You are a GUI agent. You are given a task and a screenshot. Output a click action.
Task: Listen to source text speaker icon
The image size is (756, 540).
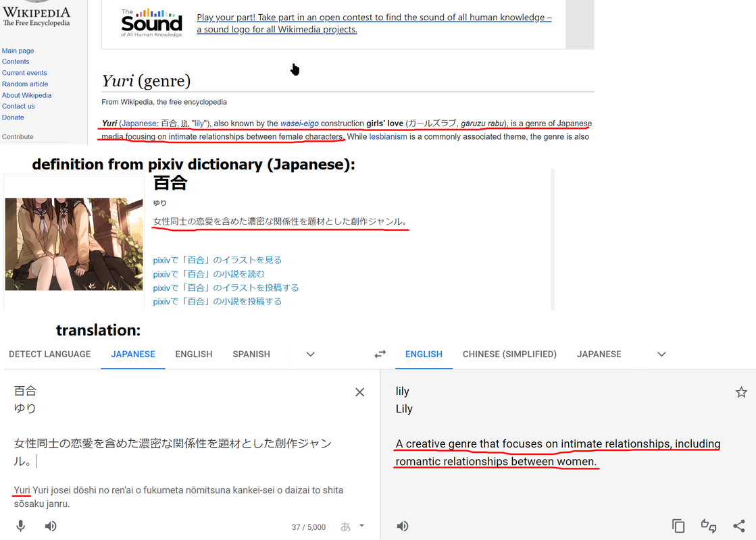(51, 526)
